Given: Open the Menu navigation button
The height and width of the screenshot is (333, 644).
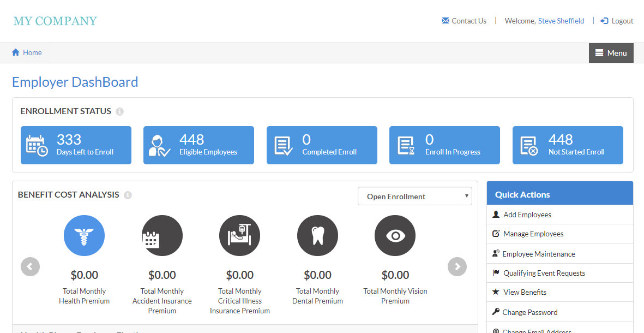Looking at the screenshot, I should tap(611, 53).
